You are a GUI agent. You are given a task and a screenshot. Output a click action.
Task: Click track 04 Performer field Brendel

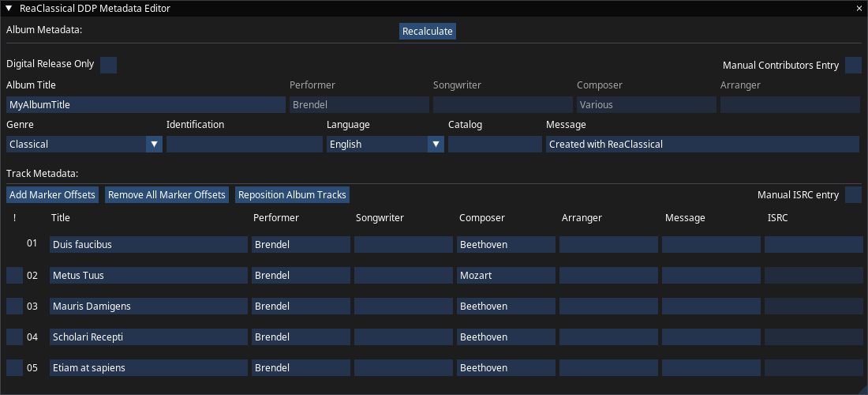(x=301, y=337)
